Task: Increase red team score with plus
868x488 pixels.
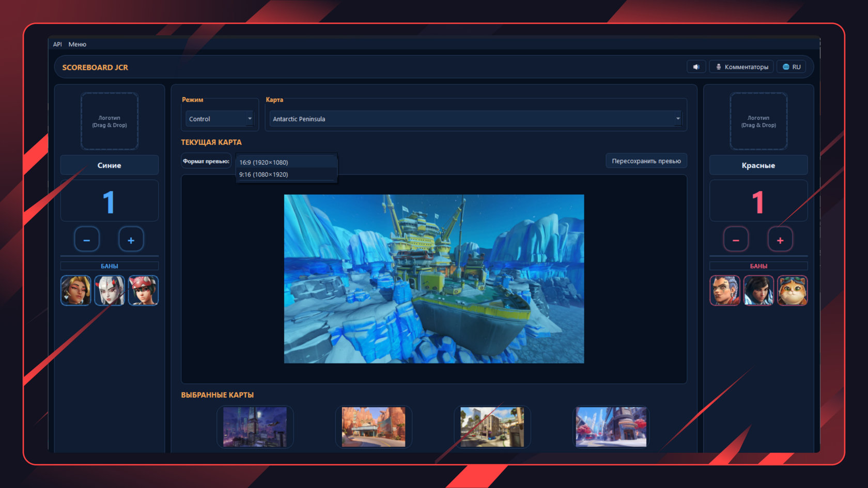Action: tap(780, 240)
